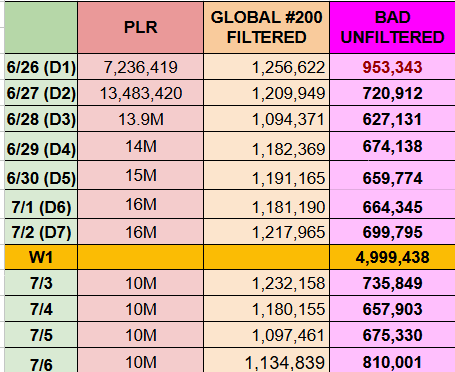Select cell 657,903
The image size is (455, 372).
(392, 309)
